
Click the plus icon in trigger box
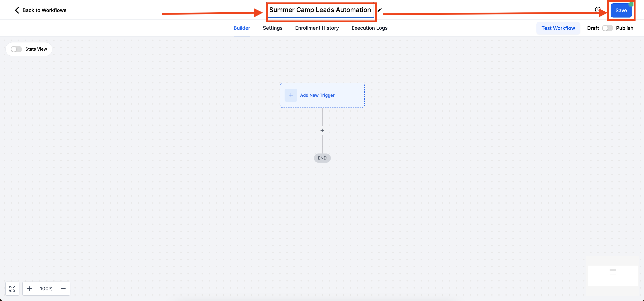pos(291,95)
